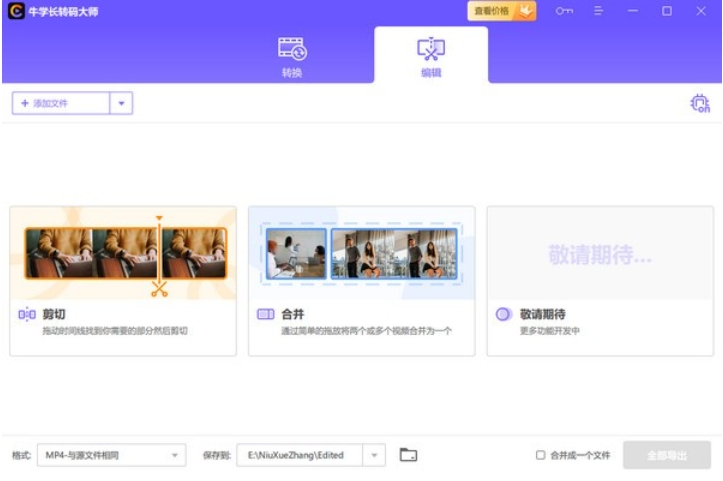
Task: Click the scissors icon on cut preview
Action: (158, 289)
